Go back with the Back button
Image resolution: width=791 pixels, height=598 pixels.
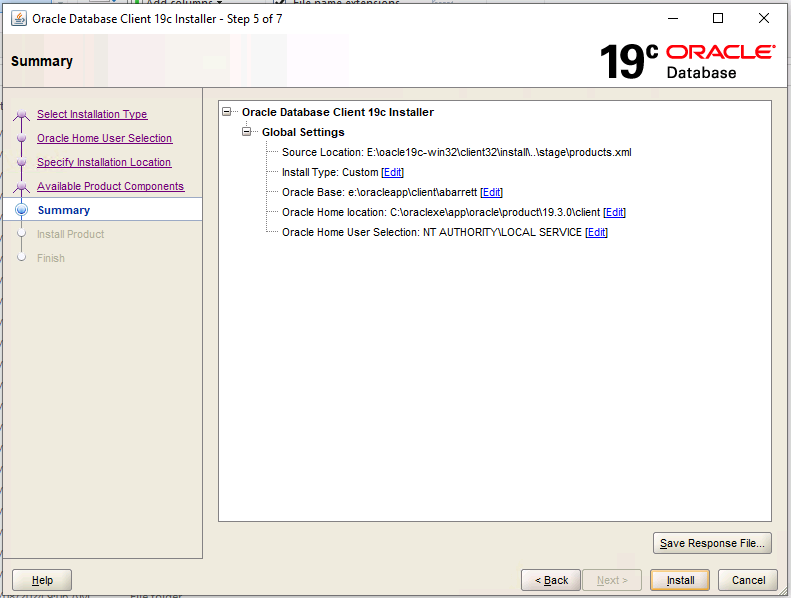coord(551,580)
